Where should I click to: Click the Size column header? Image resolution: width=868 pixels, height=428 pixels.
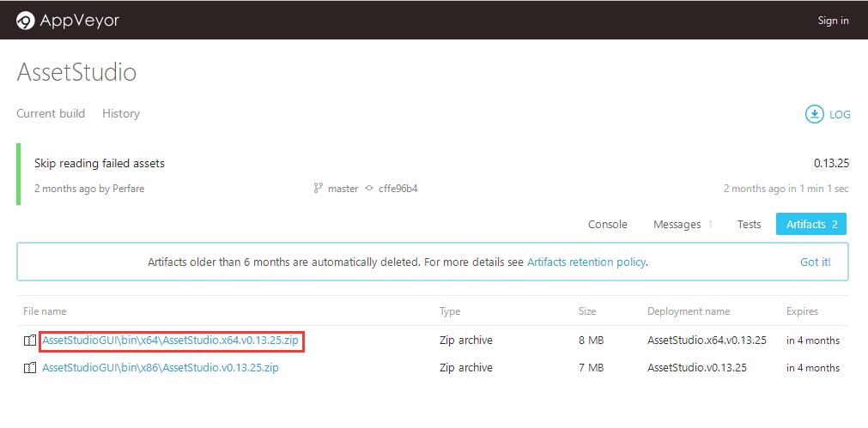click(x=587, y=311)
